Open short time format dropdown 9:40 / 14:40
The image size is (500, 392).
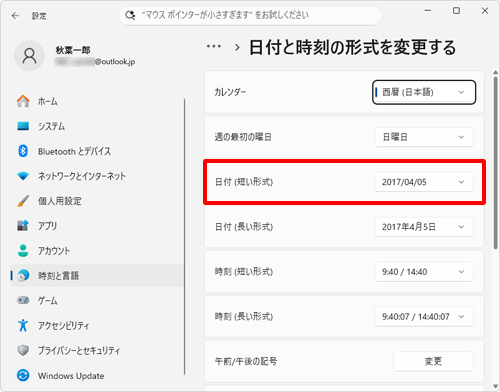coord(424,272)
